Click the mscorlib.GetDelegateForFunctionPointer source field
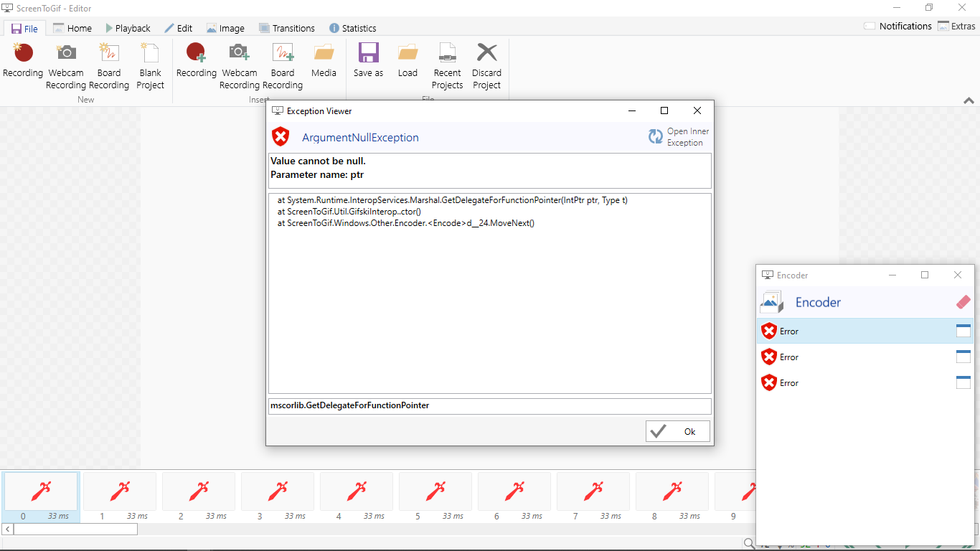This screenshot has height=551, width=980. [x=490, y=406]
